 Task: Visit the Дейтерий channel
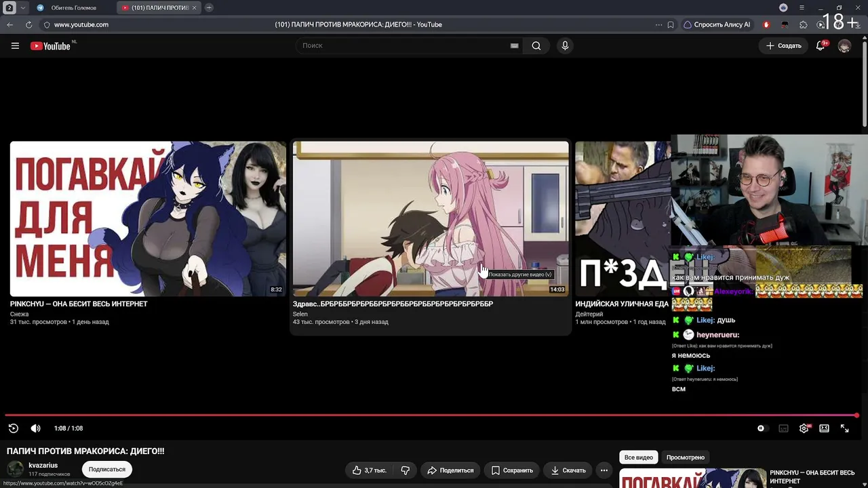pos(589,314)
